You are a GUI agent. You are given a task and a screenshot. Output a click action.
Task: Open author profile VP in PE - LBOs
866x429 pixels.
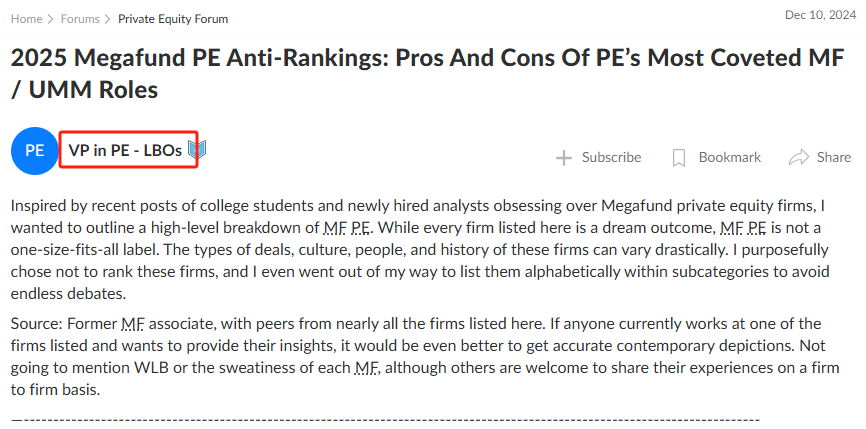tap(125, 150)
